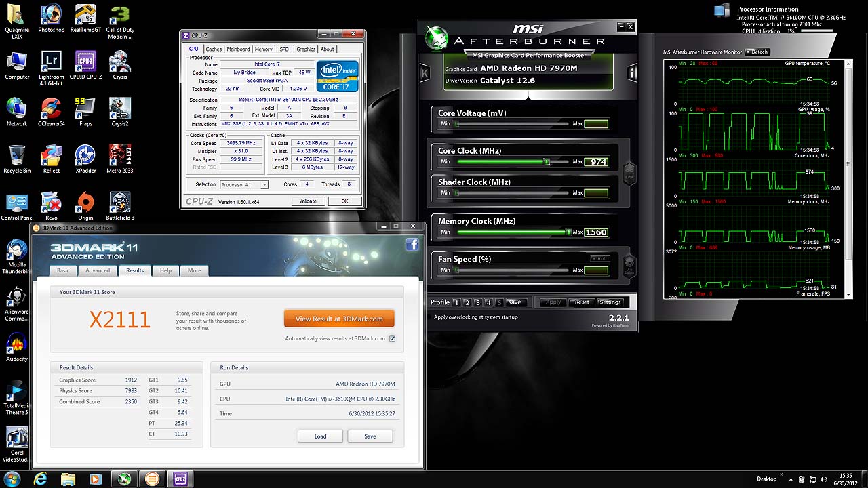Image resolution: width=868 pixels, height=488 pixels.
Task: Toggle the core and shader clock Link button
Action: click(x=629, y=172)
